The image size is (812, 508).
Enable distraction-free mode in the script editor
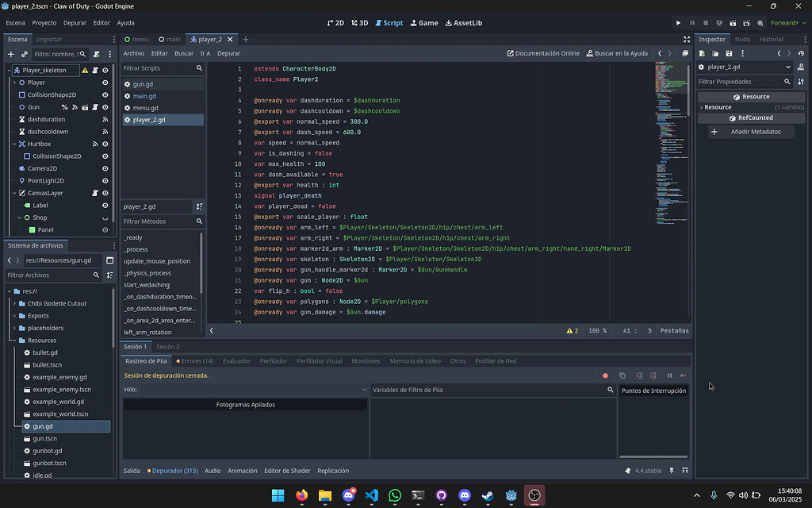coord(685,38)
